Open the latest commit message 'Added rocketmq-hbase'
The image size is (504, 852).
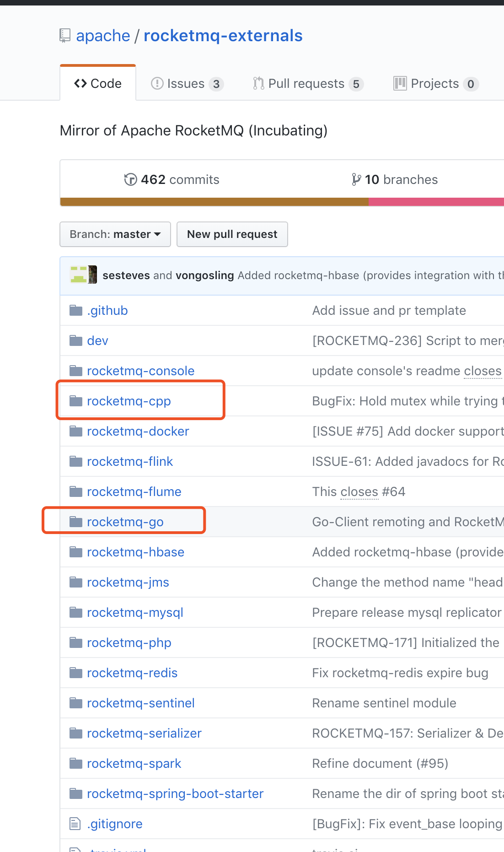coord(370,275)
